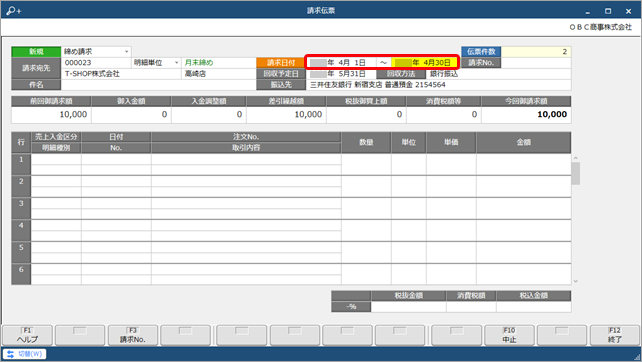Click the 税抜金額 total cell

tap(408, 307)
